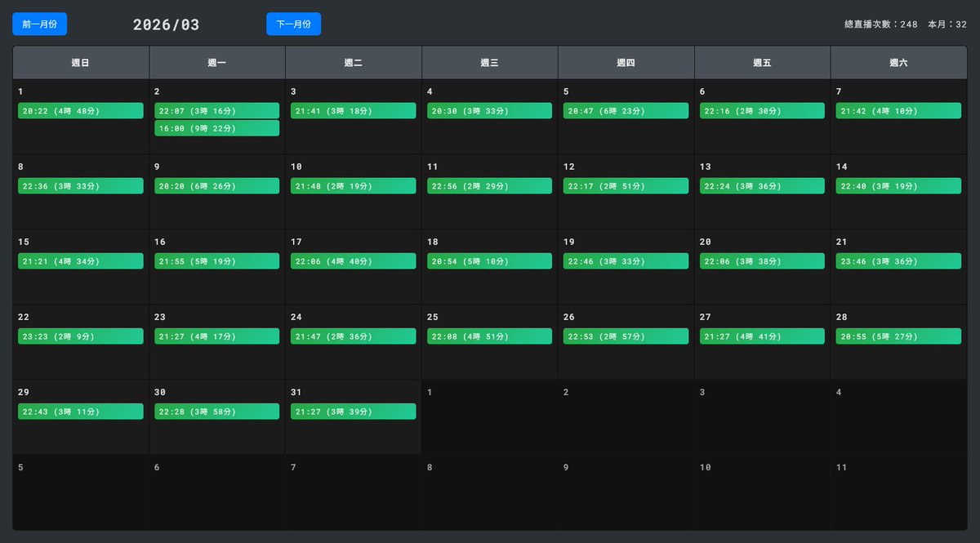Click the date number 15
Screen dimensions: 980x543
[x=24, y=242]
